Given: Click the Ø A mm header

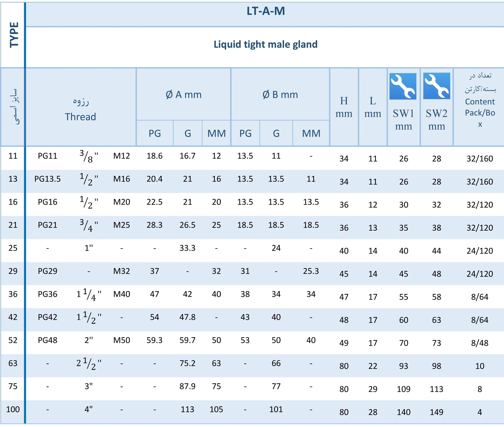Looking at the screenshot, I should [x=183, y=95].
